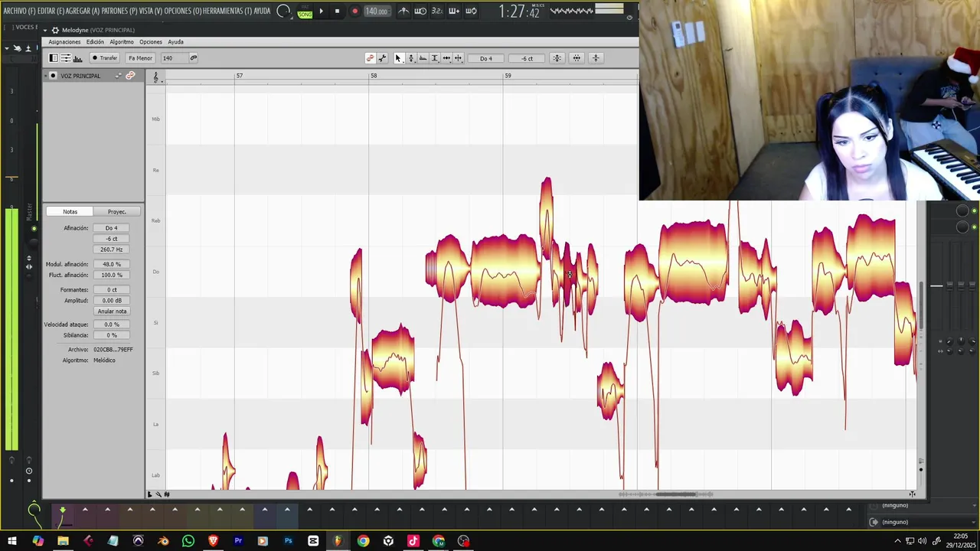Open the Edición menu in Melodyne

coord(95,42)
